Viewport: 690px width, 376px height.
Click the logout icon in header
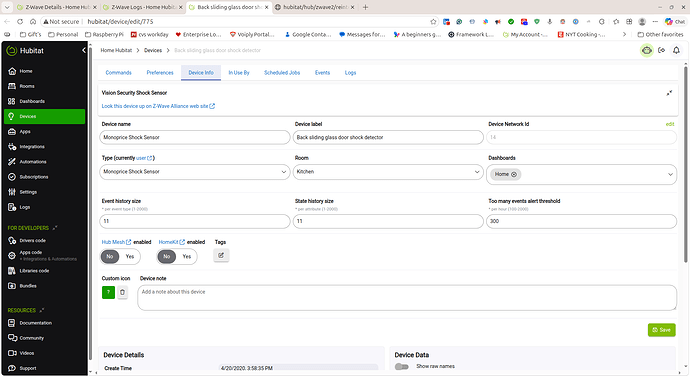click(661, 51)
